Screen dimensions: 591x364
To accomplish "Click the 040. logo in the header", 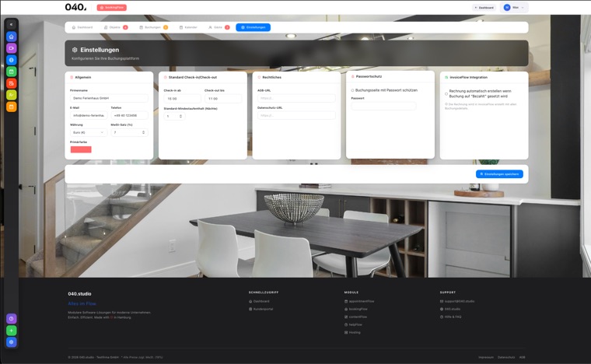I will pyautogui.click(x=75, y=7).
